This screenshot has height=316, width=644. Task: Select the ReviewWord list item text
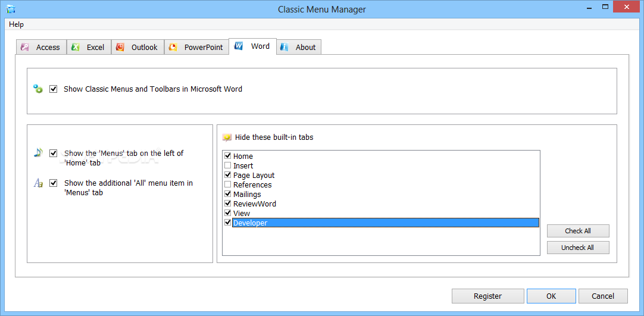point(255,204)
